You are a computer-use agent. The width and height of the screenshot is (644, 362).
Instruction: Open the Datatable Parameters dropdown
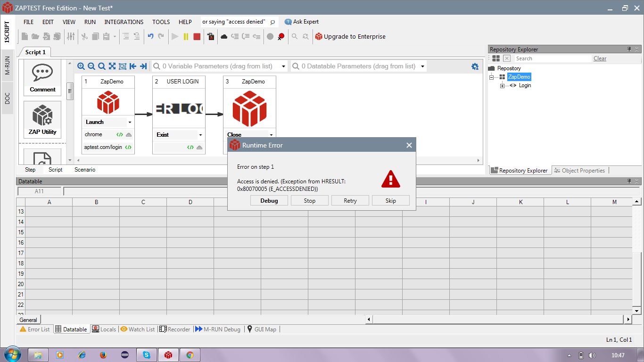point(422,66)
